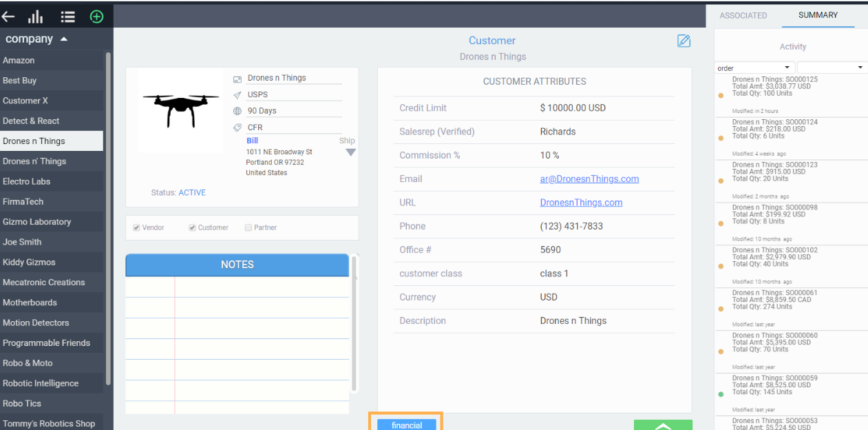The width and height of the screenshot is (868, 430).
Task: Click the status dot for order SO000125
Action: [x=721, y=96]
